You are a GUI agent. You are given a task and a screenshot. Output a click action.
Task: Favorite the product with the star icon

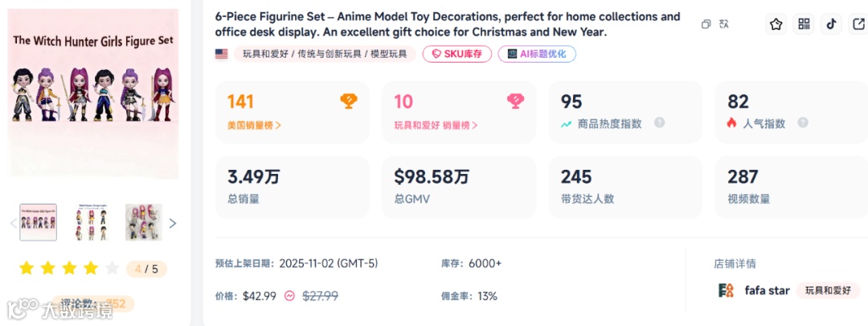point(776,24)
